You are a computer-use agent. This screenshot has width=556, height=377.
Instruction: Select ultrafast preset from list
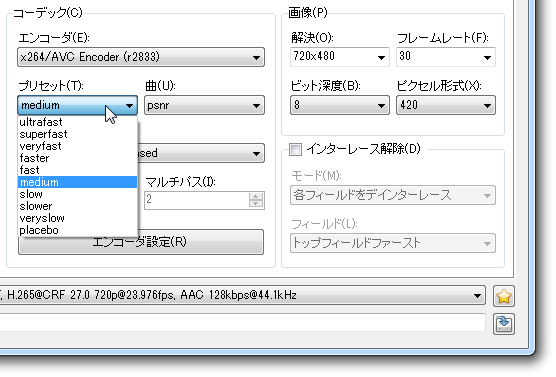pos(77,122)
